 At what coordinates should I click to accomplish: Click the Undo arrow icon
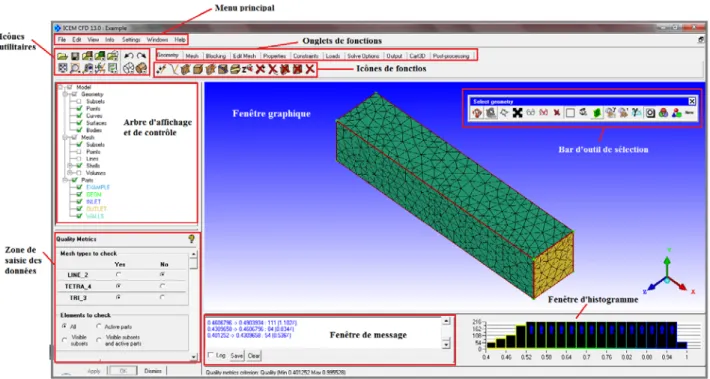click(x=129, y=56)
